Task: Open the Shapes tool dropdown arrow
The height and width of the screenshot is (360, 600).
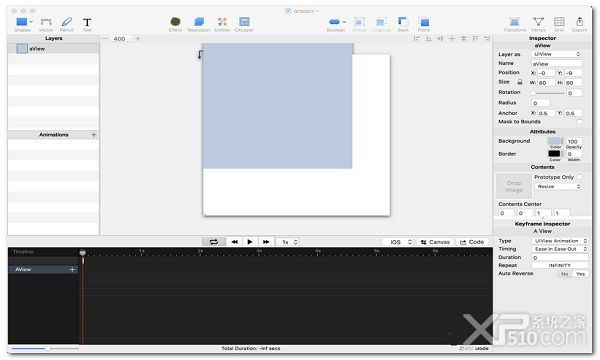Action: [31, 22]
